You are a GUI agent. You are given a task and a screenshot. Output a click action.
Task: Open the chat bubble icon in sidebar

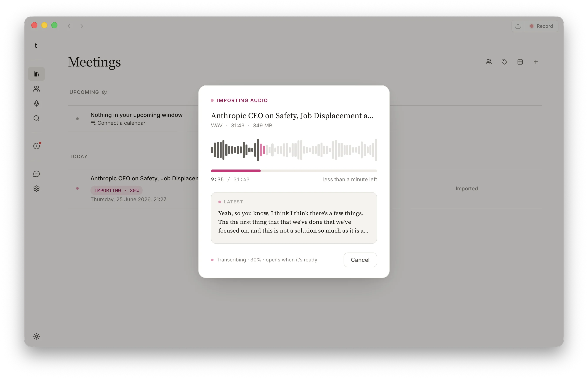[x=37, y=174]
